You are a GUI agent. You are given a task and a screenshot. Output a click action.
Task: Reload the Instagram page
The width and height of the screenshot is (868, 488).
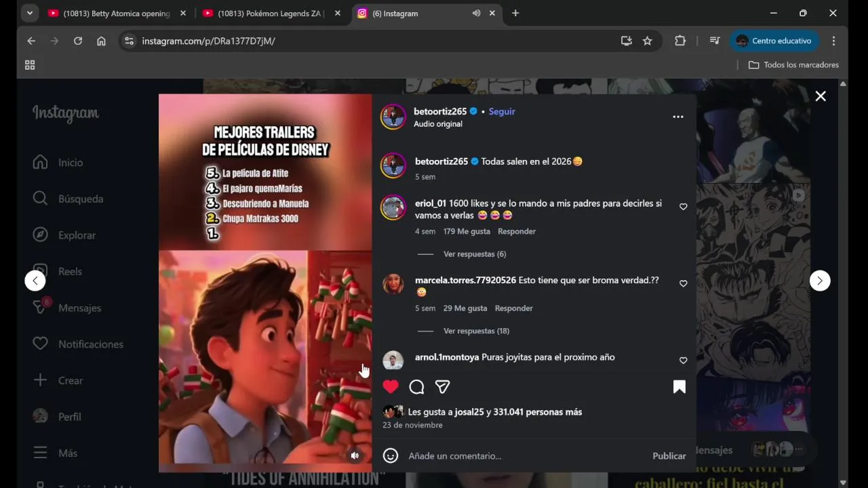pos(78,41)
